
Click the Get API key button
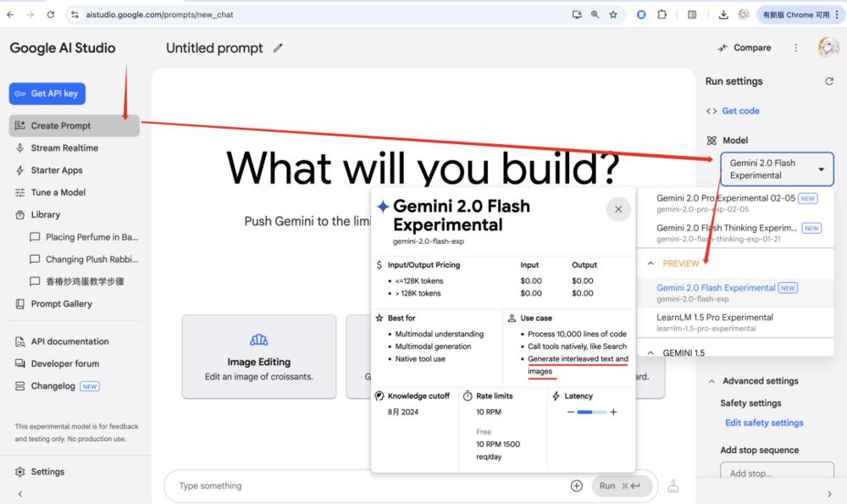tap(47, 94)
